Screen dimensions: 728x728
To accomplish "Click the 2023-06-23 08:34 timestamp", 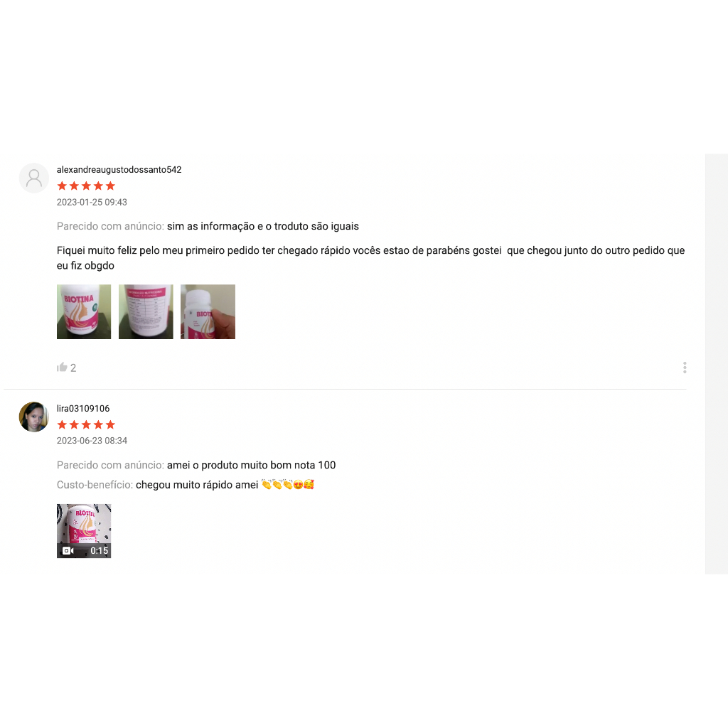I will point(92,440).
